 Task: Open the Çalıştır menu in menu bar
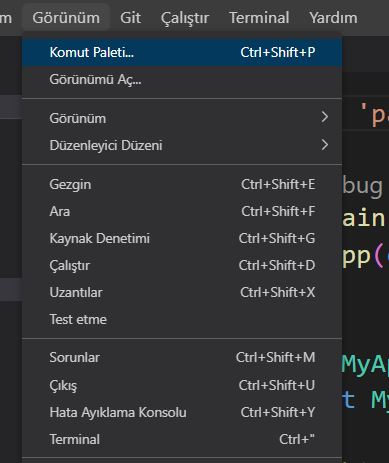[185, 18]
